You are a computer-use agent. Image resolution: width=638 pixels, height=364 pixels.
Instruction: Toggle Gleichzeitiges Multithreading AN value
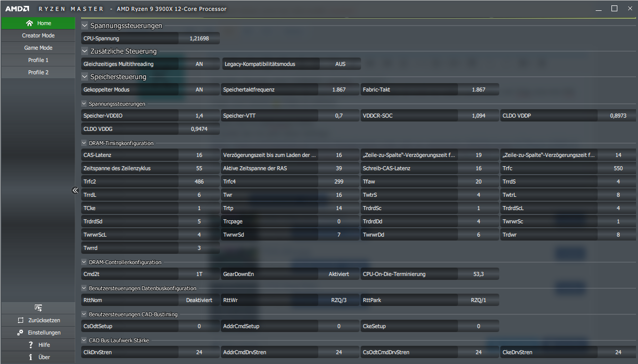[199, 64]
